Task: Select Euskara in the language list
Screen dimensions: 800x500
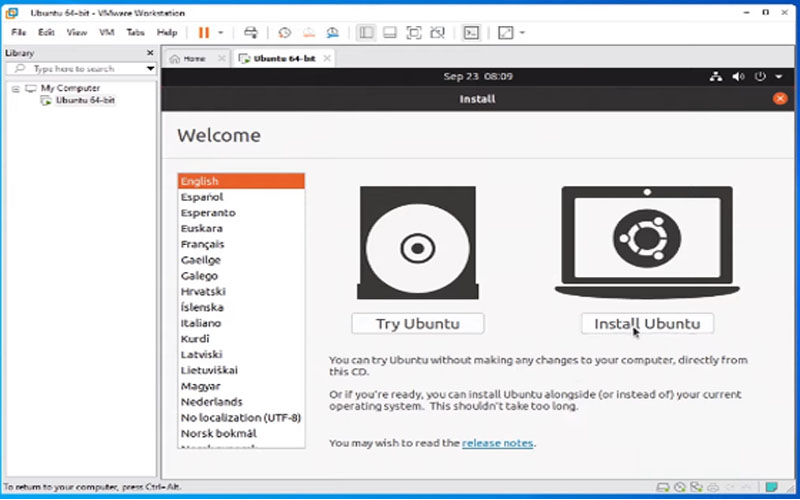Action: click(x=241, y=229)
